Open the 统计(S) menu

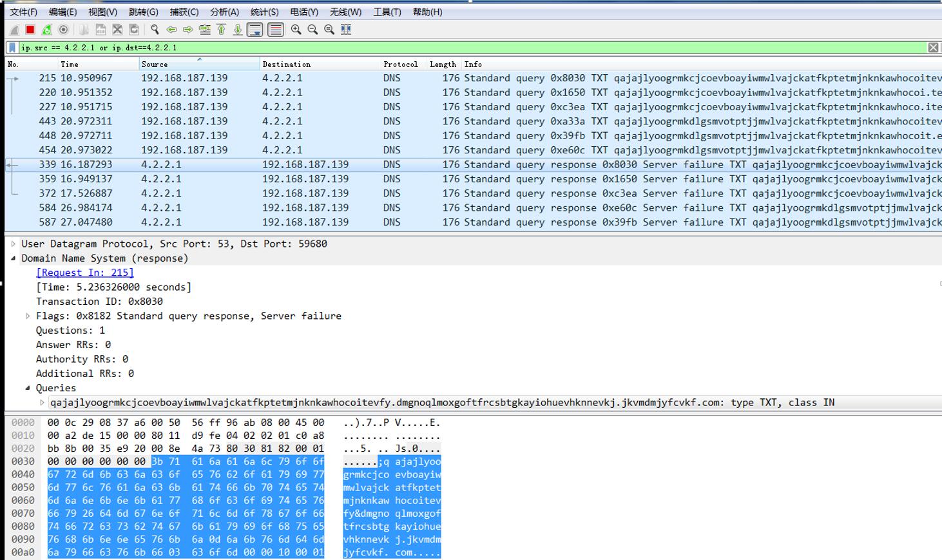click(264, 12)
